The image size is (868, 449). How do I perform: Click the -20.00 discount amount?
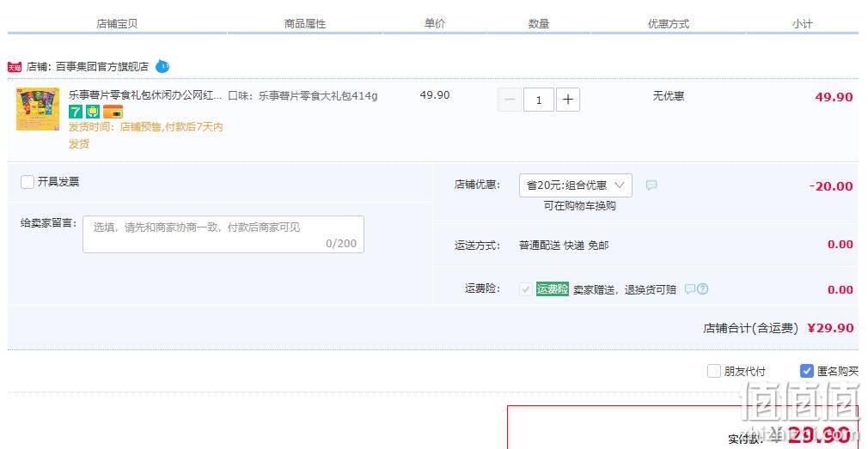831,185
